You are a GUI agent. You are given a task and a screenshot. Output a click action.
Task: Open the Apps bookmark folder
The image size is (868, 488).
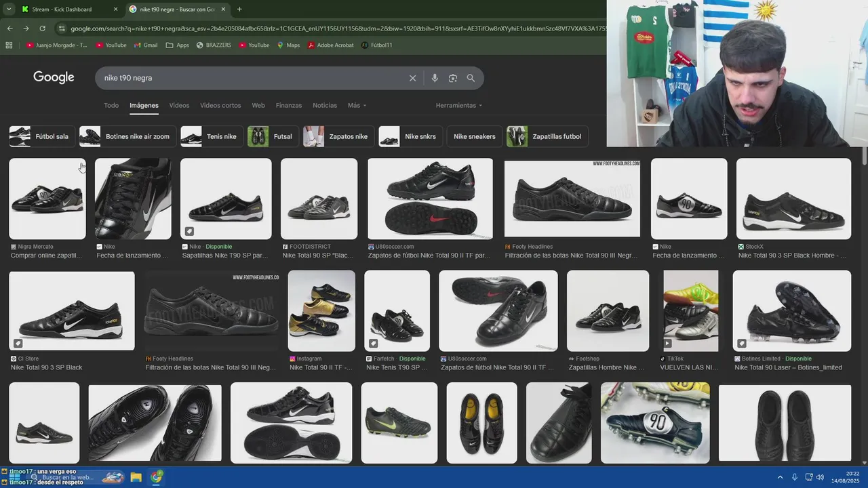click(x=177, y=45)
